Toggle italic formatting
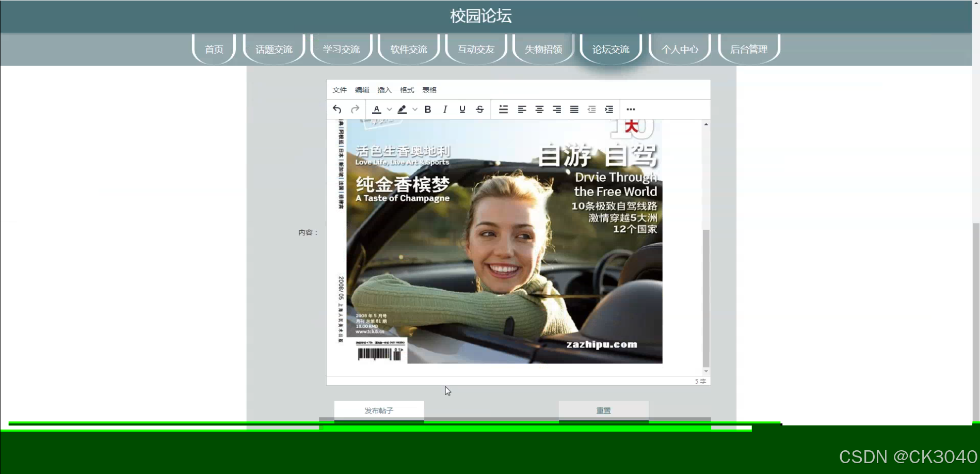The height and width of the screenshot is (474, 980). [445, 109]
